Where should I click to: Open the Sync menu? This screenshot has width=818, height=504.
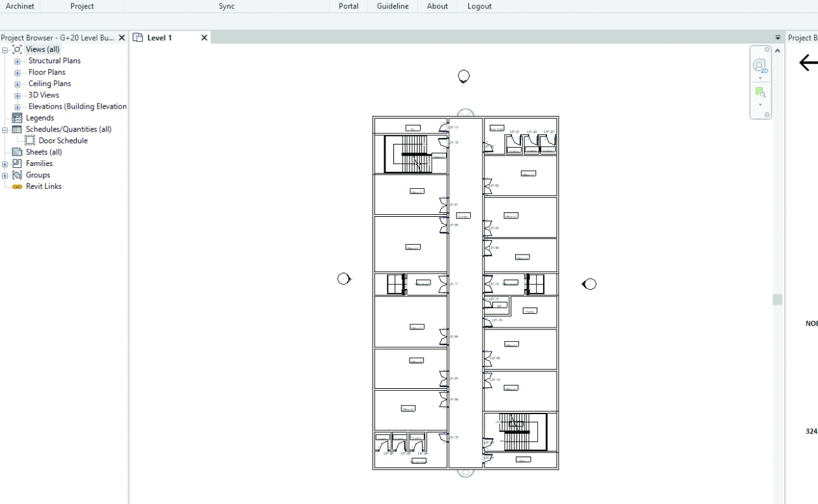tap(227, 7)
